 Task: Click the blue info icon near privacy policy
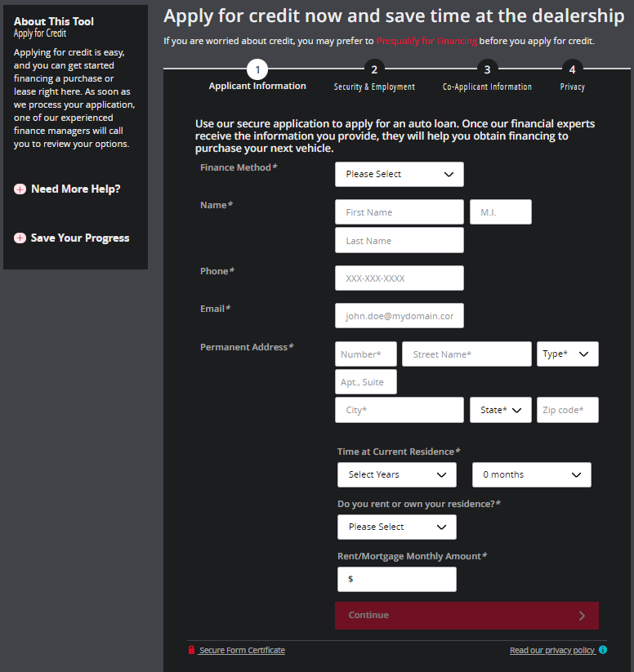pyautogui.click(x=603, y=650)
